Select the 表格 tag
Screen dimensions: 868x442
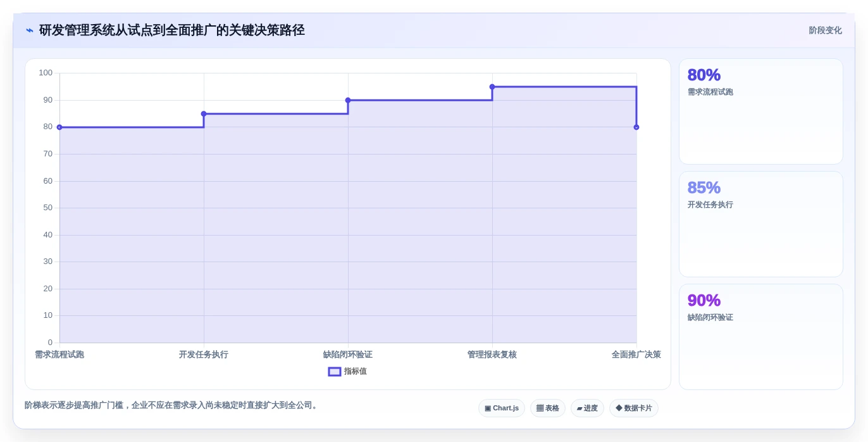coord(548,408)
